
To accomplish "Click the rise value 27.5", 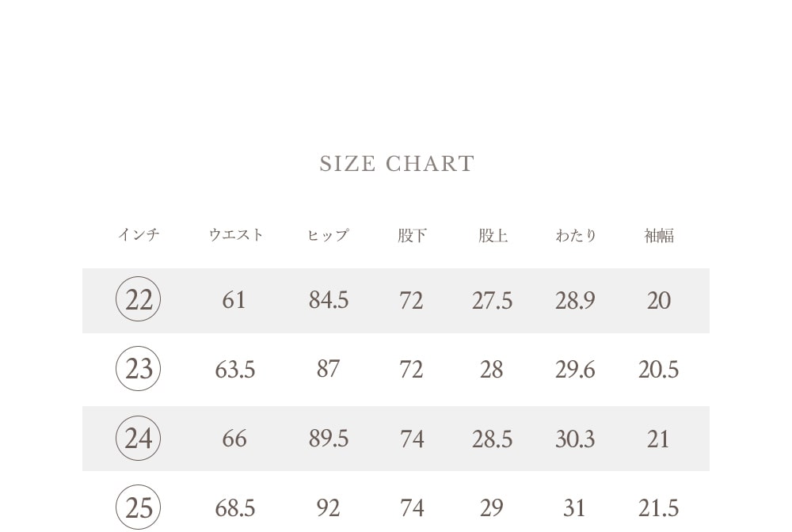I will (493, 300).
